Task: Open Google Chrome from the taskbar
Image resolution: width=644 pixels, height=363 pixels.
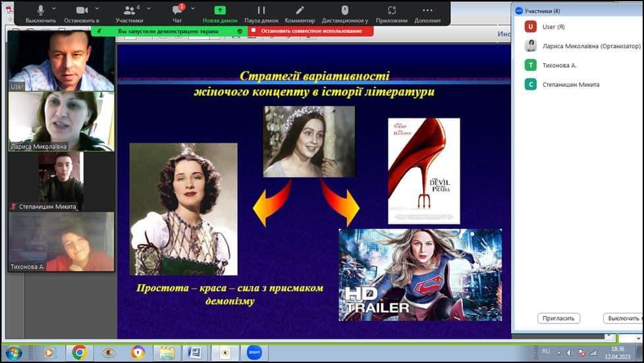Action: 79,352
